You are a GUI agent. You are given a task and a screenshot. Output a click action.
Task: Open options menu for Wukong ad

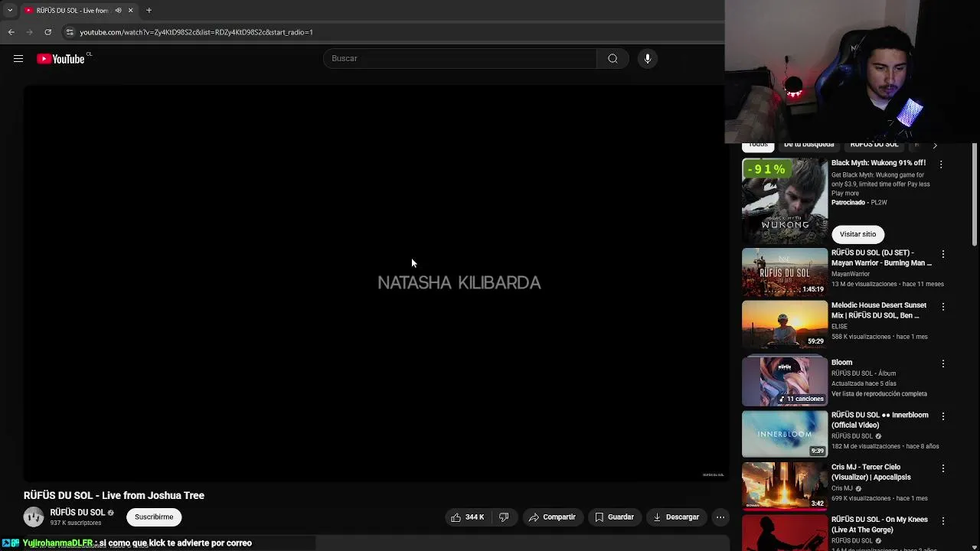[941, 164]
